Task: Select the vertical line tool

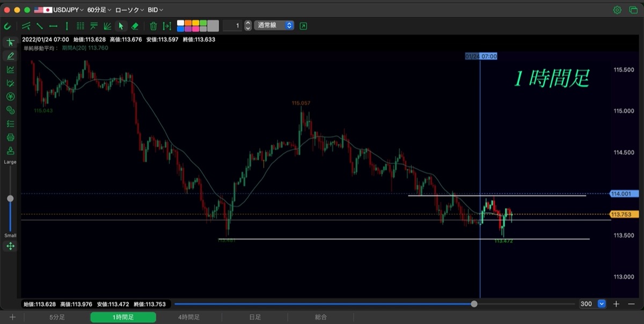Action: 67,26
